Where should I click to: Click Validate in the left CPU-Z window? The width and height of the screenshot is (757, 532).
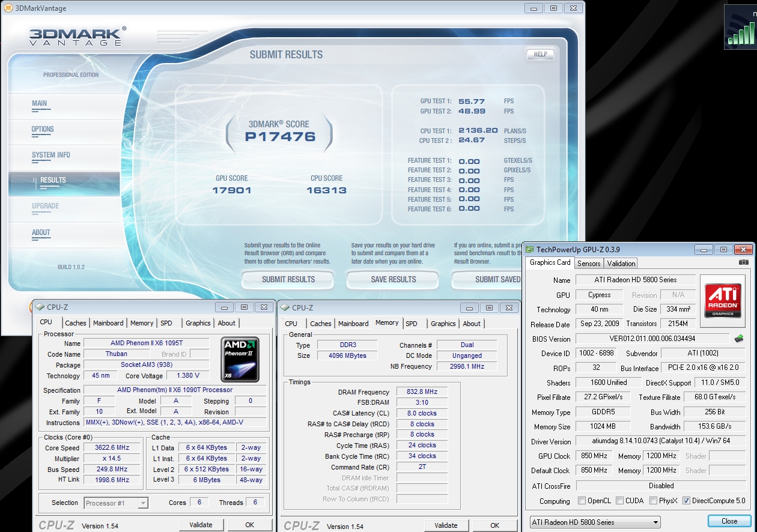pyautogui.click(x=201, y=525)
